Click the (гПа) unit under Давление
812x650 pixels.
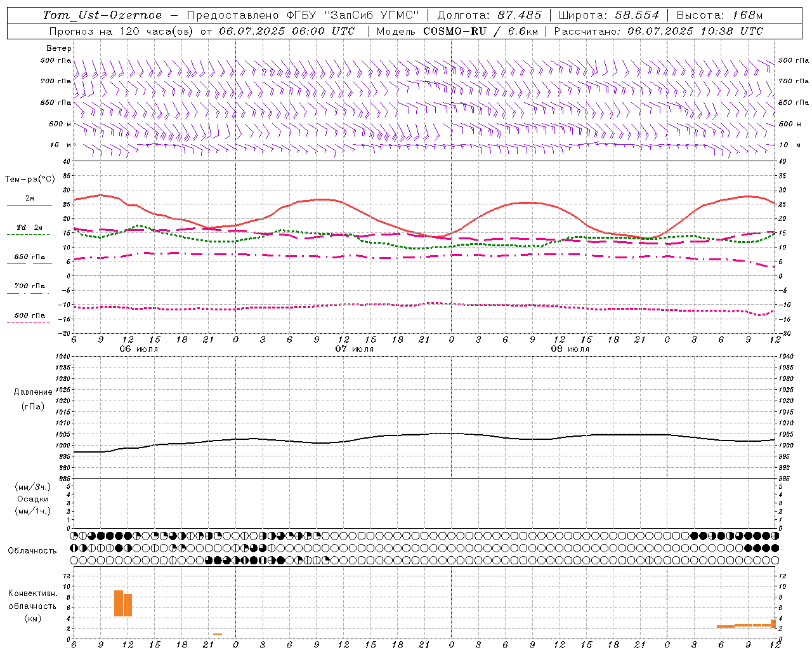point(33,406)
